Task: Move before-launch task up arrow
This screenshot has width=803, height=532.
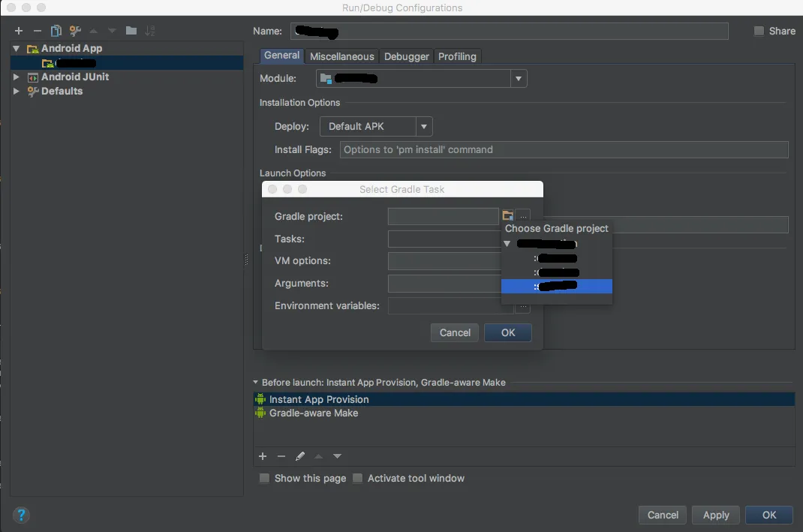Action: 318,455
